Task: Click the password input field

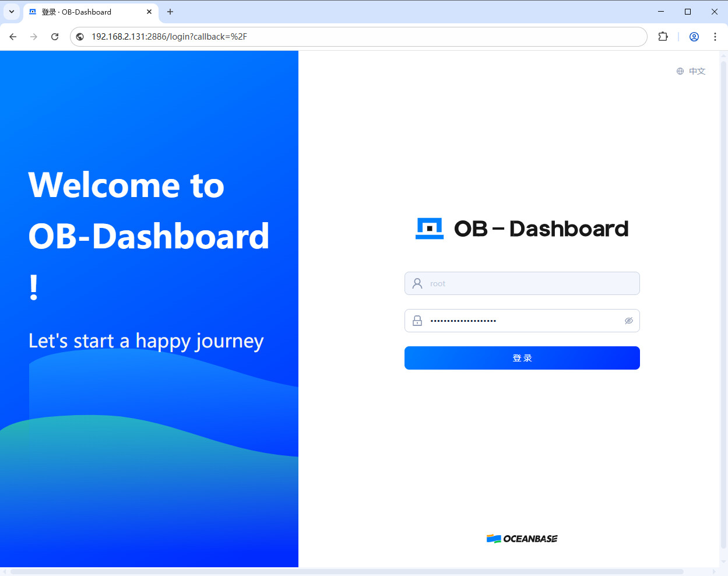Action: (x=522, y=321)
